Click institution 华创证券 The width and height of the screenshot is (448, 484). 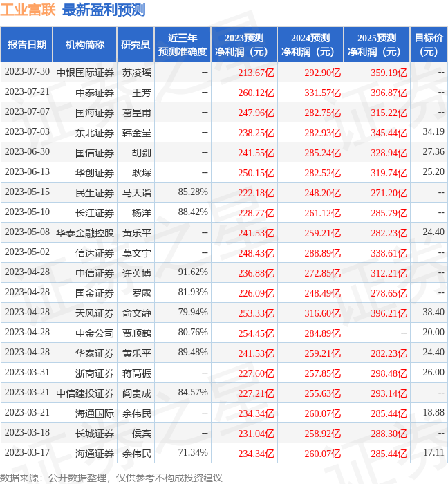click(x=95, y=173)
